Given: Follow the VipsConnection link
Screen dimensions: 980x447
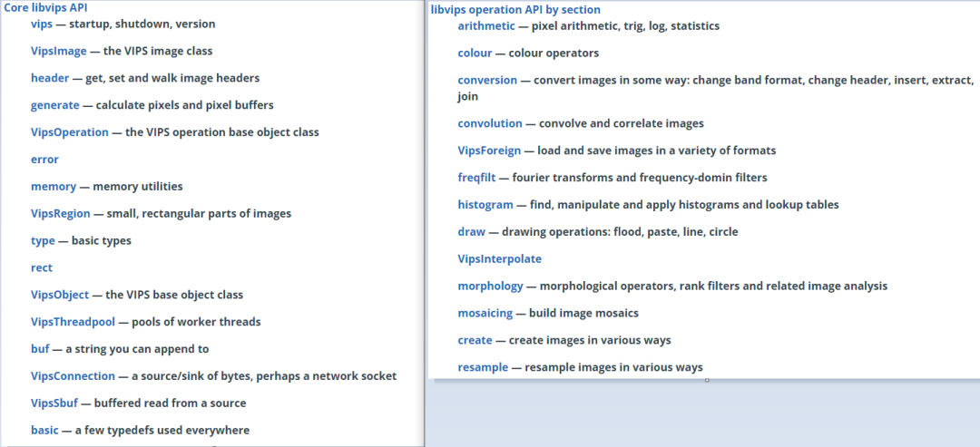Looking at the screenshot, I should (x=73, y=376).
